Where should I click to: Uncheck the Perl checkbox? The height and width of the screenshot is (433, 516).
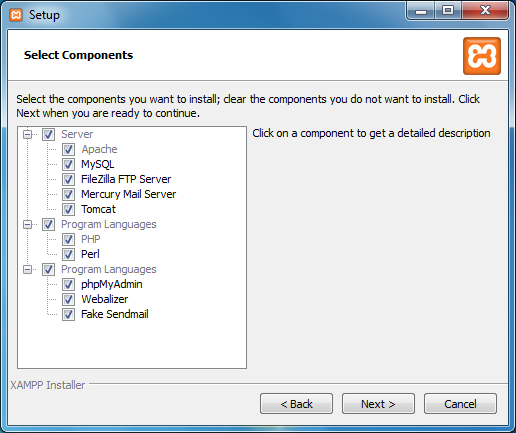(68, 254)
